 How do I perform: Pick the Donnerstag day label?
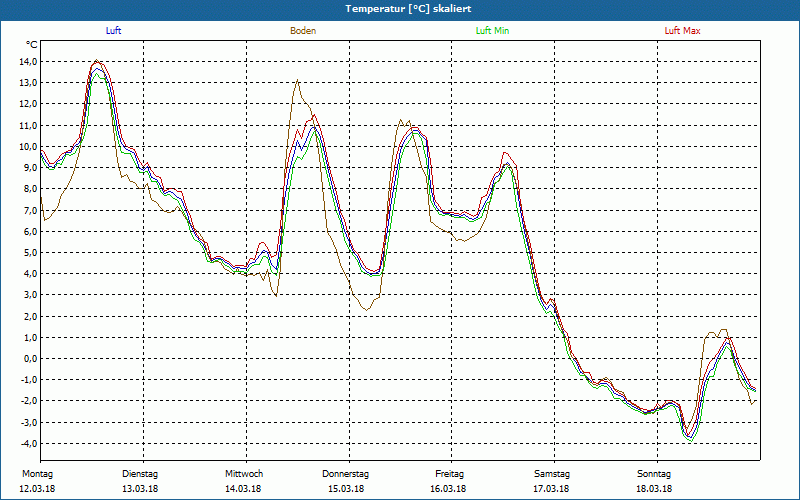coord(346,474)
